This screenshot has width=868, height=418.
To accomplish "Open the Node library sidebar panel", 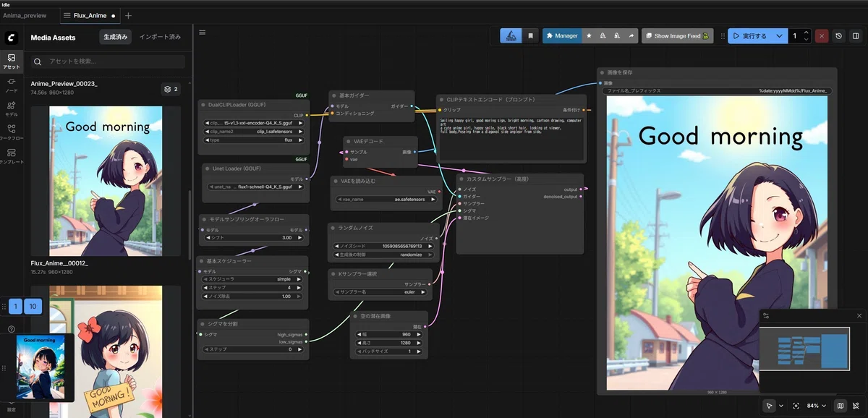I will pyautogui.click(x=12, y=85).
